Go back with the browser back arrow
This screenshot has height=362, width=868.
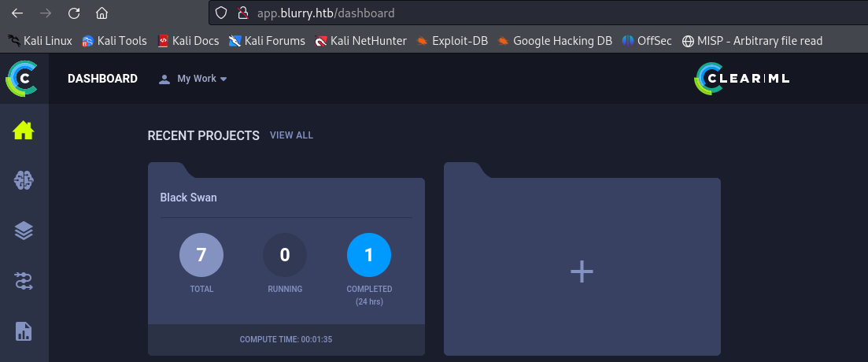pyautogui.click(x=17, y=13)
